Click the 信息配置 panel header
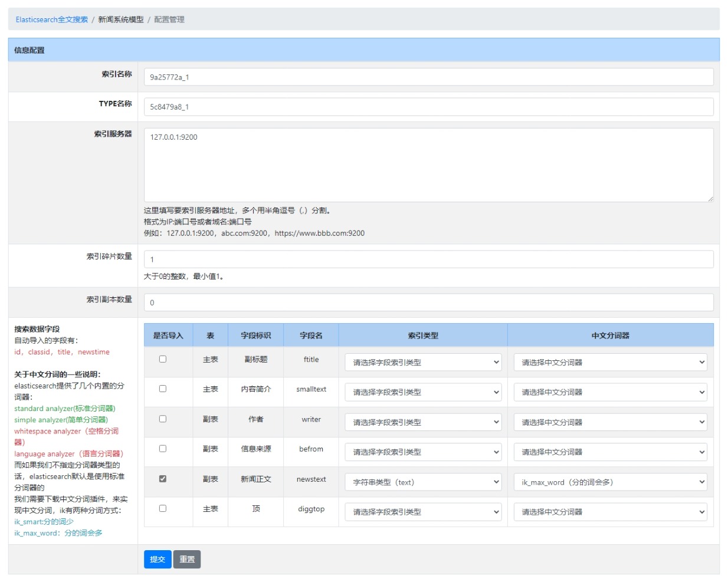 click(363, 50)
